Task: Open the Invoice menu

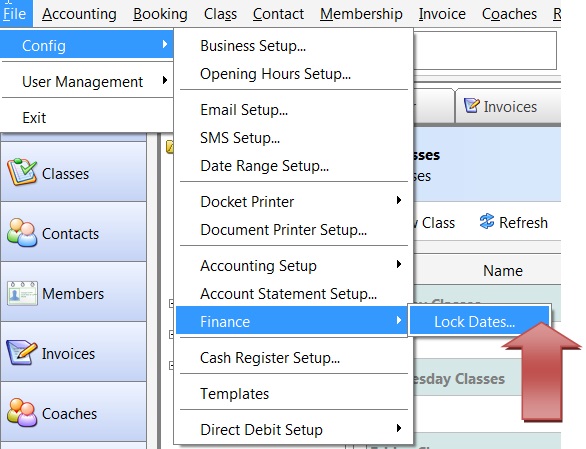Action: point(442,14)
